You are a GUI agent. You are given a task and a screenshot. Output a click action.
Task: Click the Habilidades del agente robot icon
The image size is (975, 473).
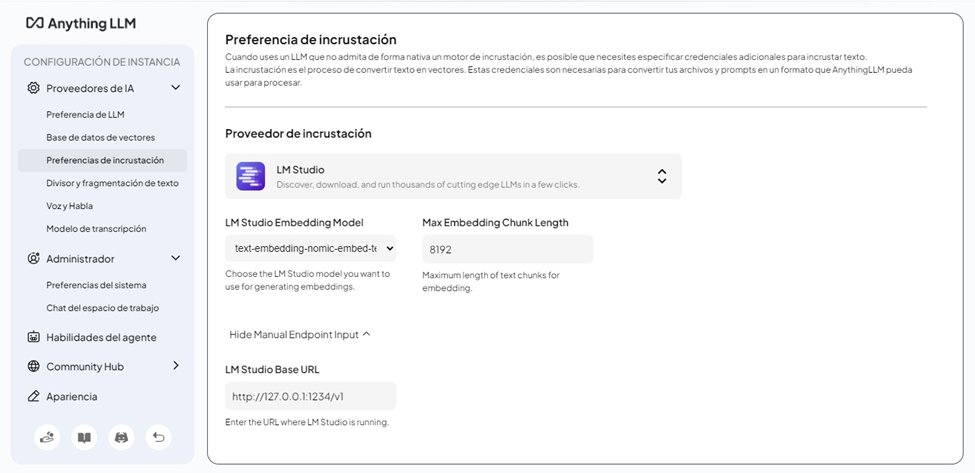(34, 337)
